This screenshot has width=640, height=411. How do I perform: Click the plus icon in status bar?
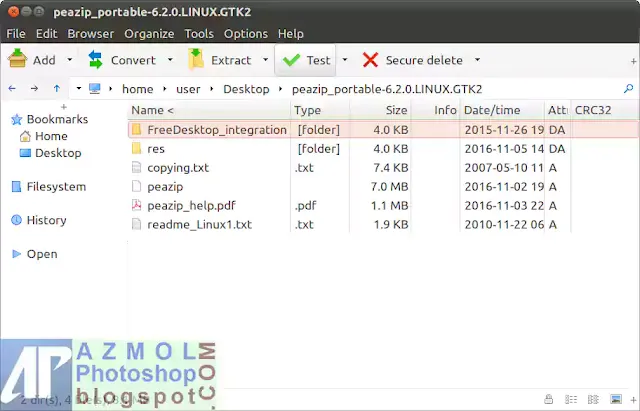633,399
